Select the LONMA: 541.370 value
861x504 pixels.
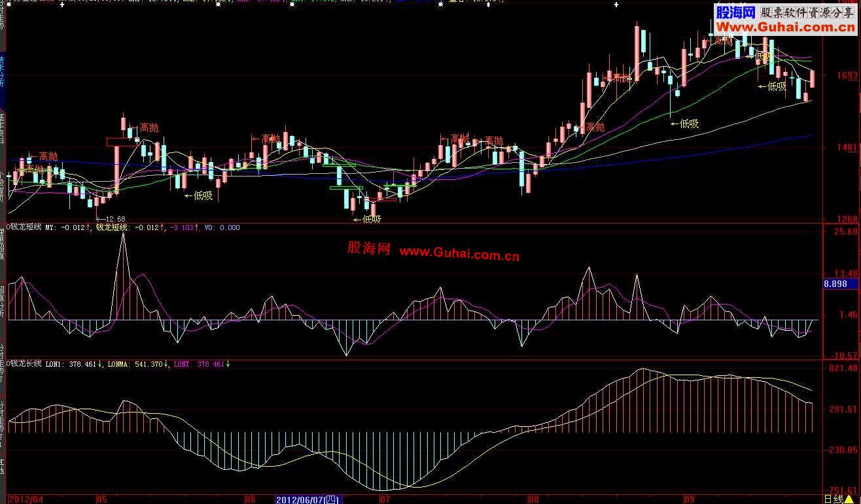click(137, 363)
